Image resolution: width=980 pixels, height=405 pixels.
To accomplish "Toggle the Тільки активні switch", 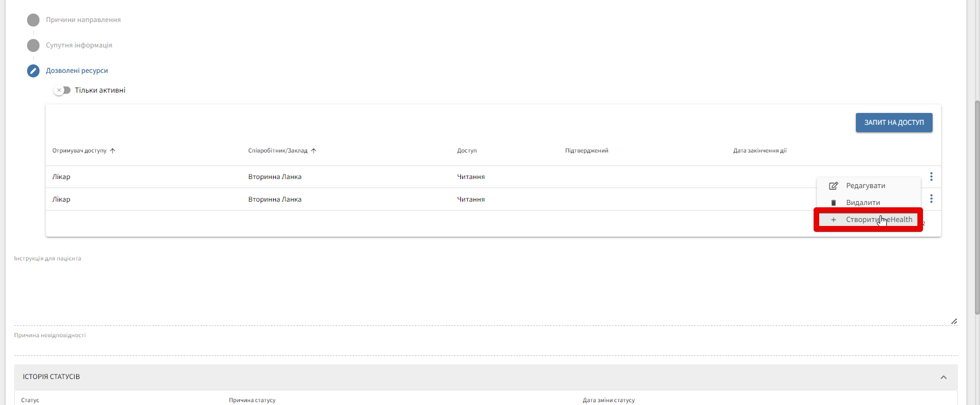I will click(x=62, y=90).
